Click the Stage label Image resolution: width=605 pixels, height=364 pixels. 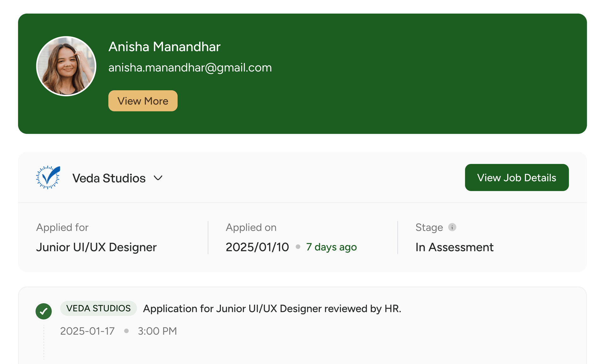[429, 227]
